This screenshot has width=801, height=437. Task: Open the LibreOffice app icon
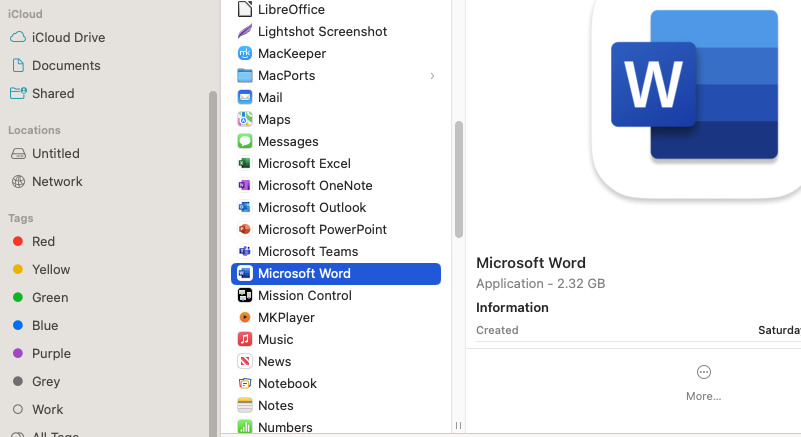click(245, 9)
